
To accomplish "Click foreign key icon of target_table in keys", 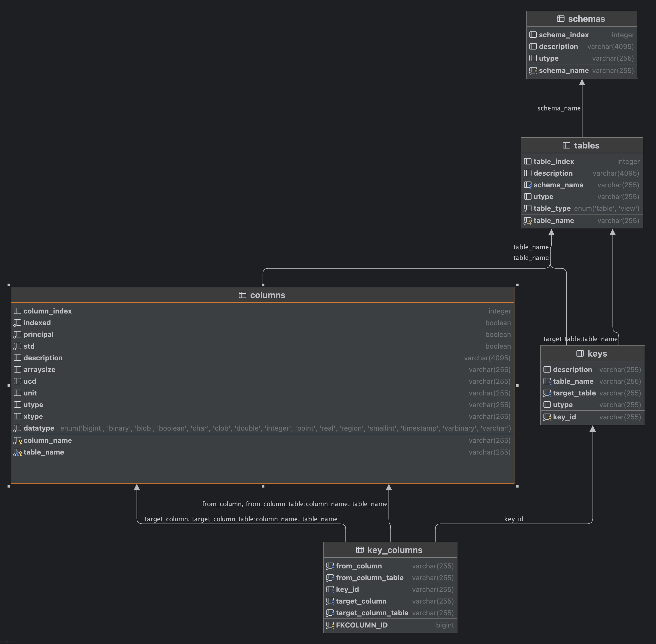I will (x=547, y=393).
